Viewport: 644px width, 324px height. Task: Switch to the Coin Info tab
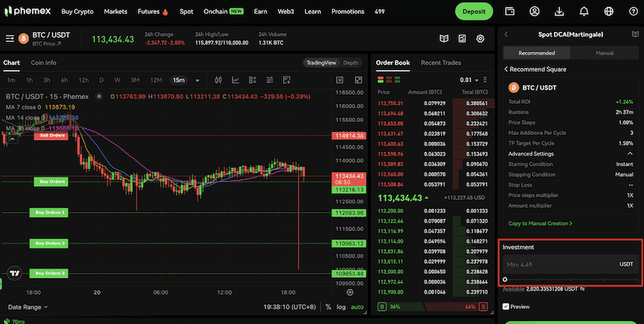click(43, 63)
